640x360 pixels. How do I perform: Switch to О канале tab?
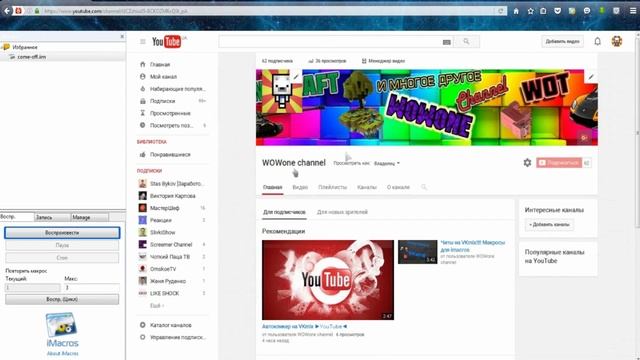point(398,187)
